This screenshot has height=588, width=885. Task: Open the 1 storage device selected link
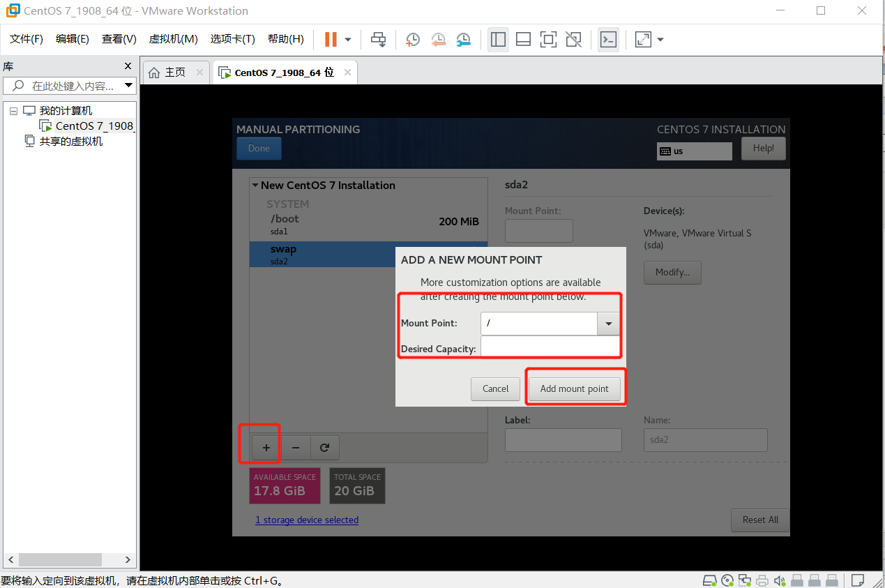(307, 520)
